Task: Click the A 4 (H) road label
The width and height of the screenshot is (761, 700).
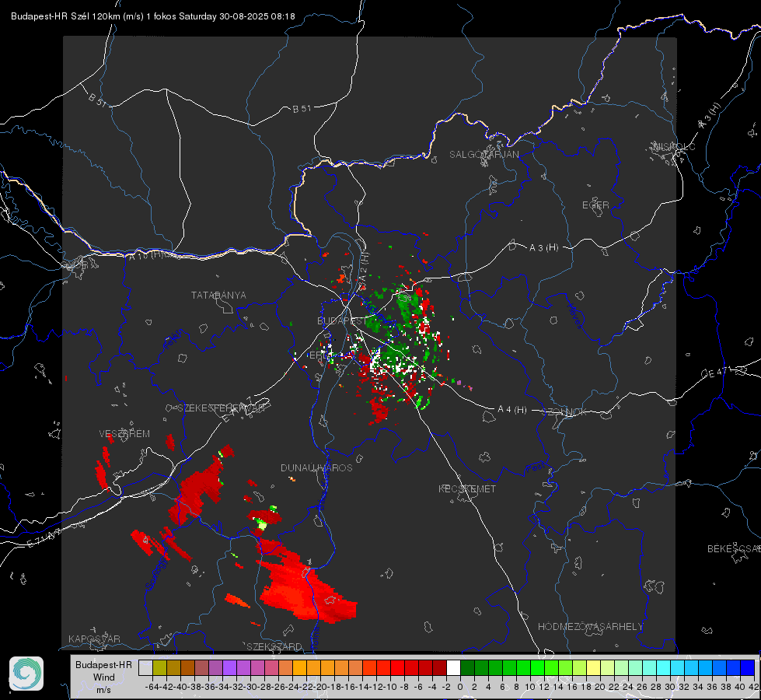Action: point(512,410)
